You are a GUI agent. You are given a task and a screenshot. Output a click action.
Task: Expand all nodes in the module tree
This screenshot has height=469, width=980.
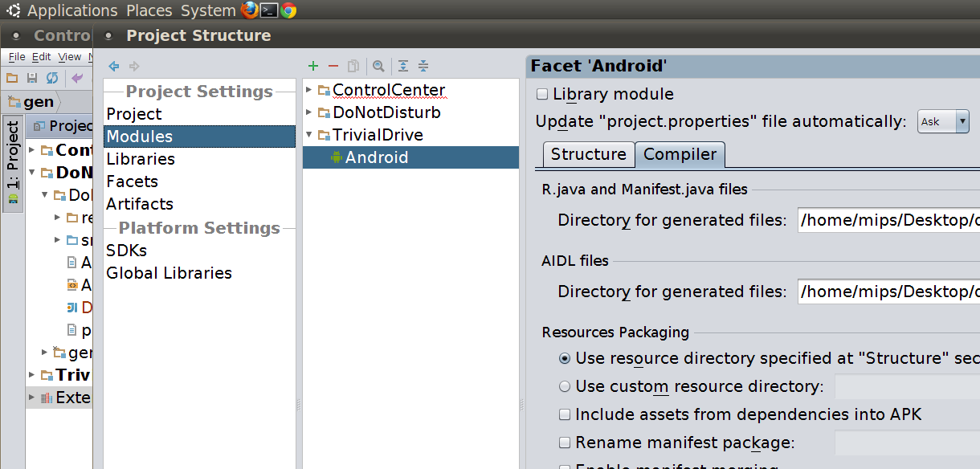click(x=403, y=66)
